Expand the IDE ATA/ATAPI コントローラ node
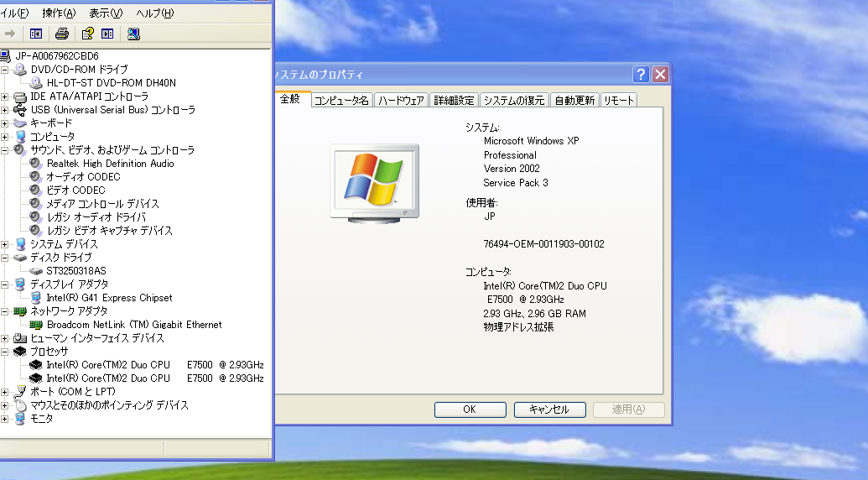 4,97
